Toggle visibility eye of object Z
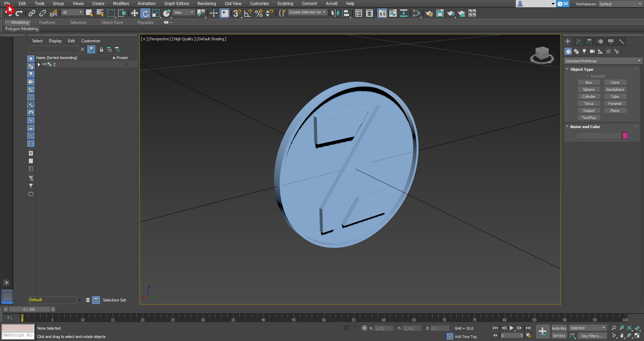The height and width of the screenshot is (341, 644). (44, 64)
